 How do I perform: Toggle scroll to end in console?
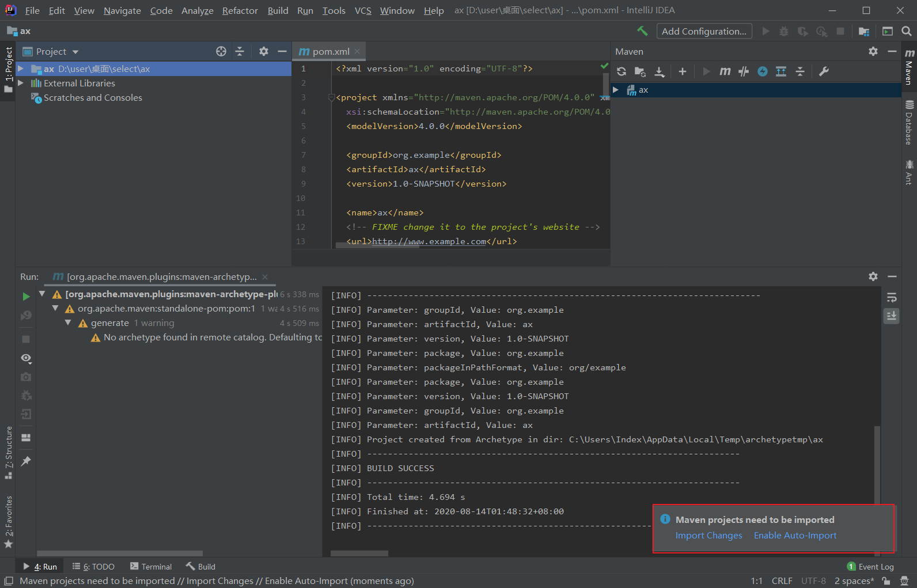coord(892,316)
